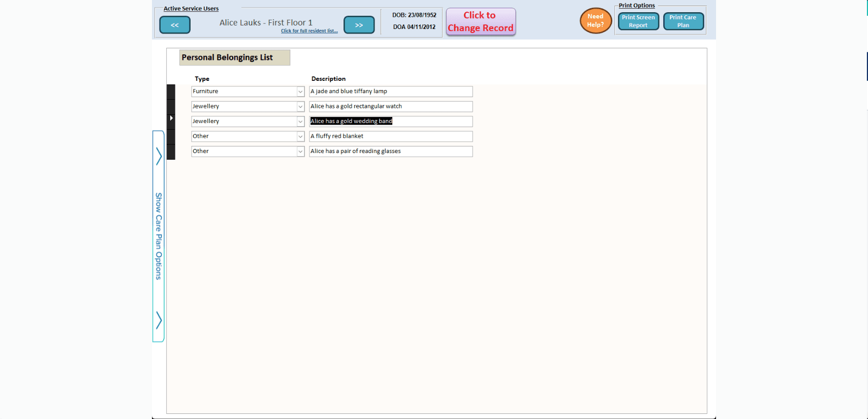This screenshot has width=868, height=419.
Task: Click the Type column header
Action: pyautogui.click(x=202, y=79)
